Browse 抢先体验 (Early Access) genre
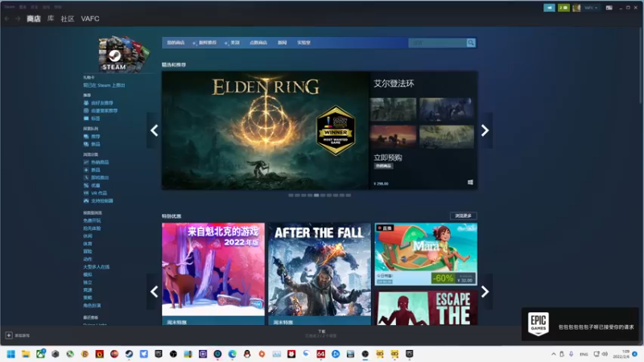 click(92, 228)
